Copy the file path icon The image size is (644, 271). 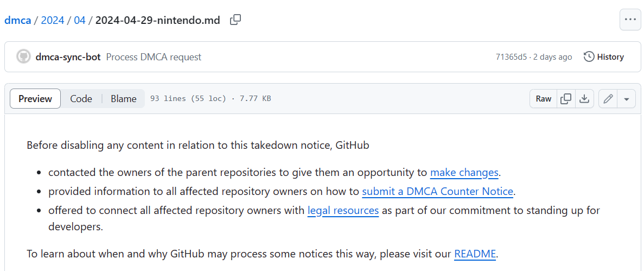click(235, 20)
